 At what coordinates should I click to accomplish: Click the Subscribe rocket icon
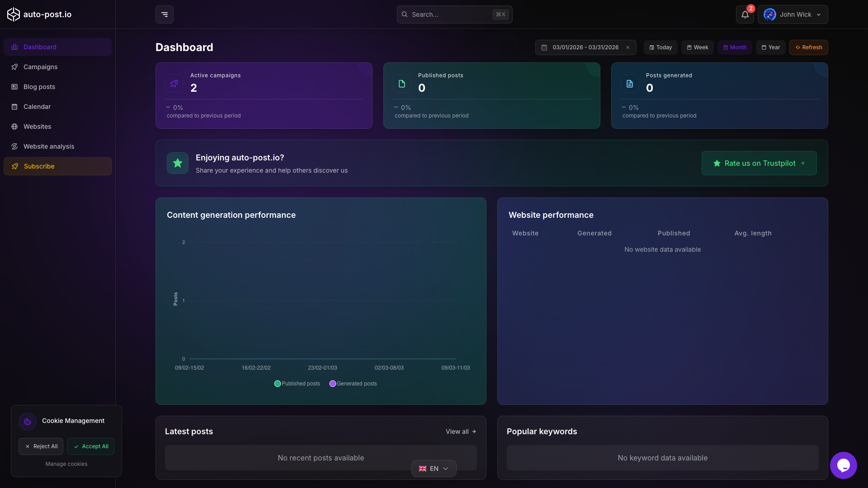coord(15,166)
